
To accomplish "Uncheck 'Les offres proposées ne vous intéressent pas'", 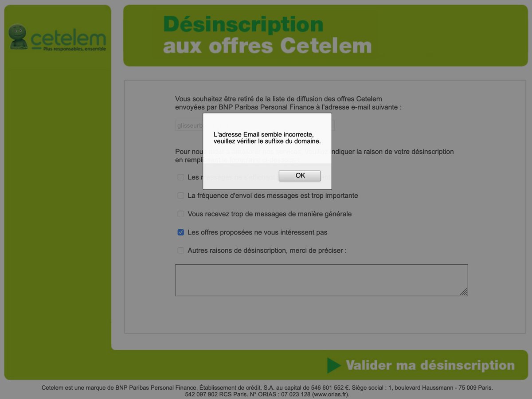I will tap(181, 232).
